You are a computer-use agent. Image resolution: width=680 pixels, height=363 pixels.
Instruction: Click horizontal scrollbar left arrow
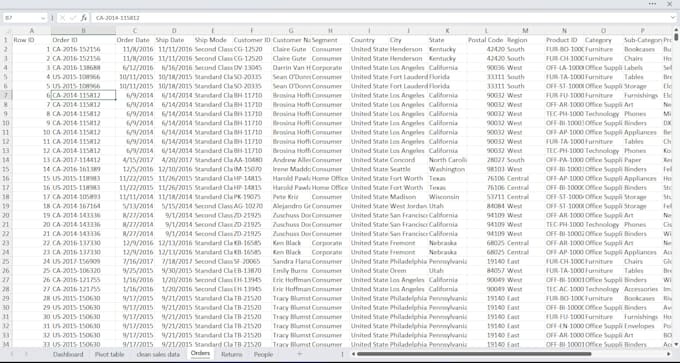(353, 354)
